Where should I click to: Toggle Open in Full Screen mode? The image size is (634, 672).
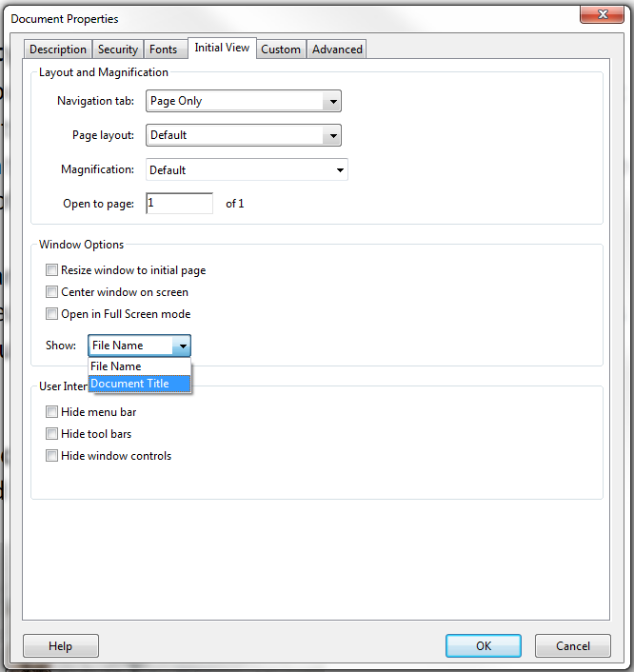(x=51, y=314)
